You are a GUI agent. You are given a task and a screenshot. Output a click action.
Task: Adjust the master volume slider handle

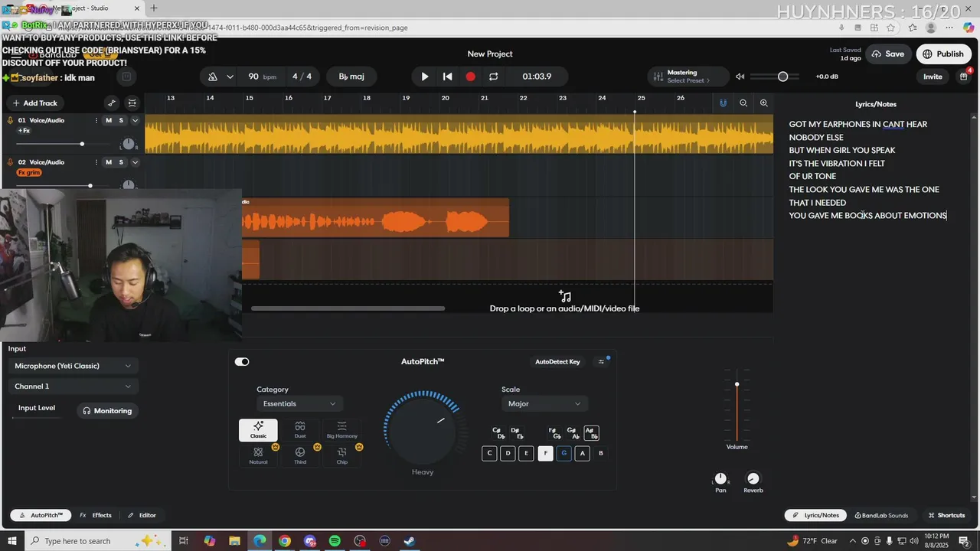(782, 77)
